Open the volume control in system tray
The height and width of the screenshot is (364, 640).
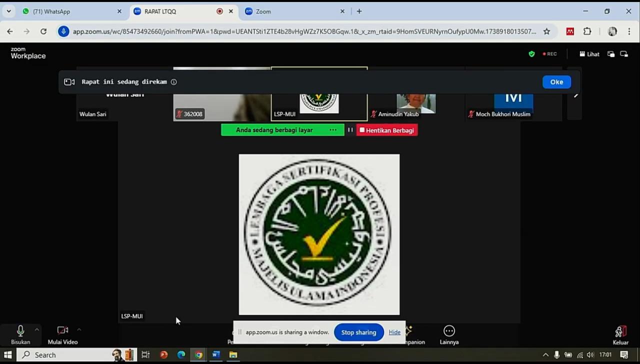coord(590,355)
